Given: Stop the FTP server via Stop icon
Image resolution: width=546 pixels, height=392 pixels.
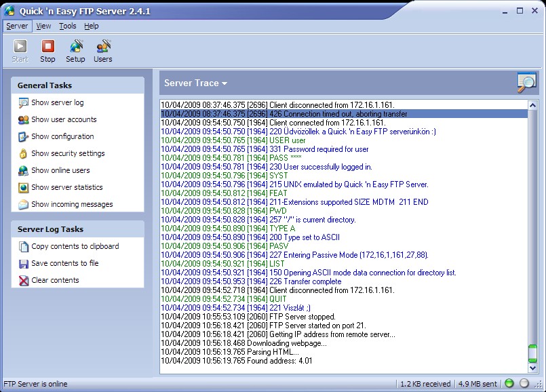Looking at the screenshot, I should click(x=47, y=46).
